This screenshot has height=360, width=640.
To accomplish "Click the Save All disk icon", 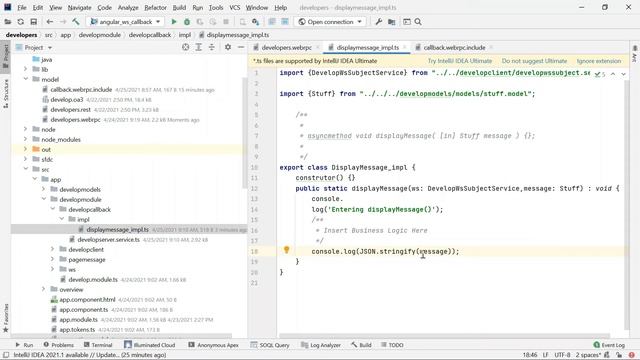I will (33, 22).
